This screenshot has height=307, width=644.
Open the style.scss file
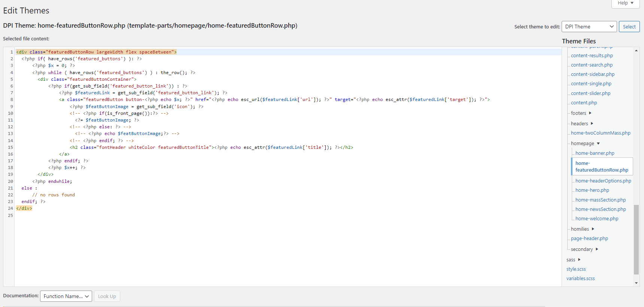click(576, 269)
